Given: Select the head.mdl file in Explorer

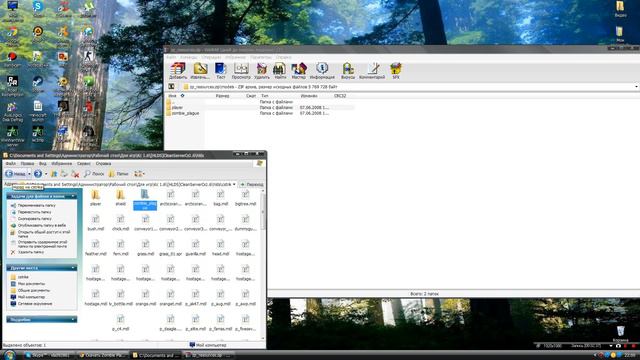Looking at the screenshot, I should 220,248.
